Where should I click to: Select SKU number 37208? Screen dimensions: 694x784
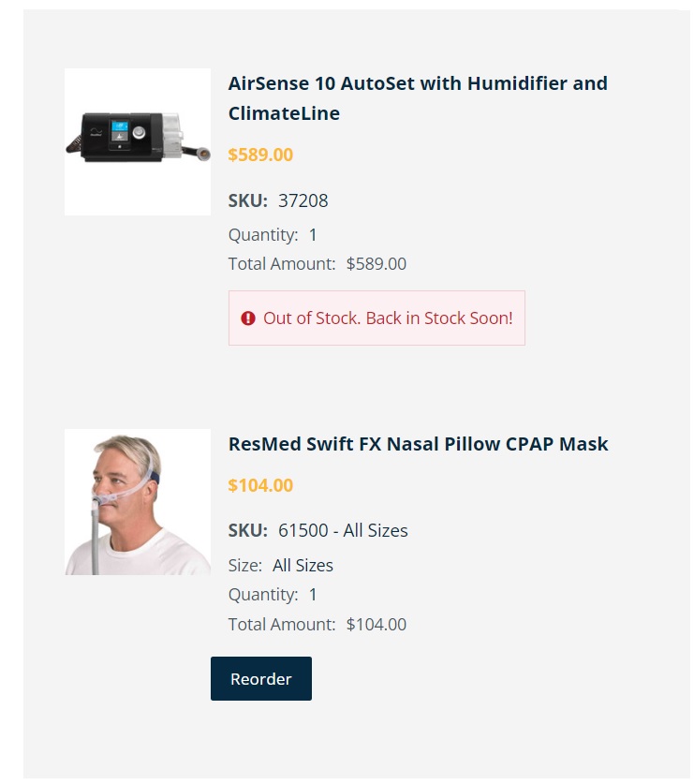click(x=303, y=200)
